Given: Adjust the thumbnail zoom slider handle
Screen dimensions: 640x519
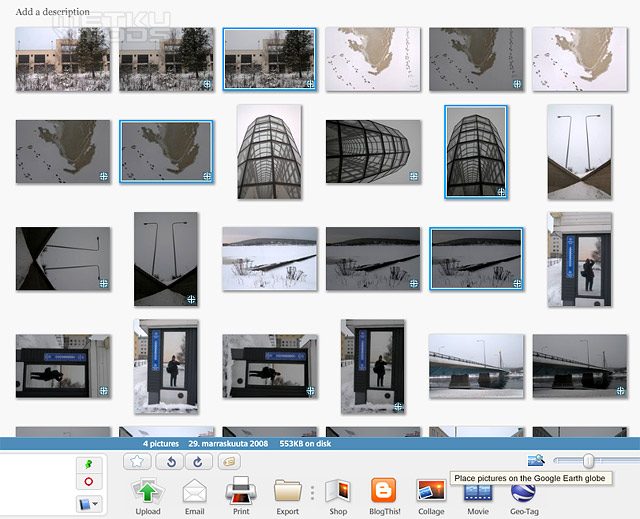Looking at the screenshot, I should pyautogui.click(x=588, y=461).
